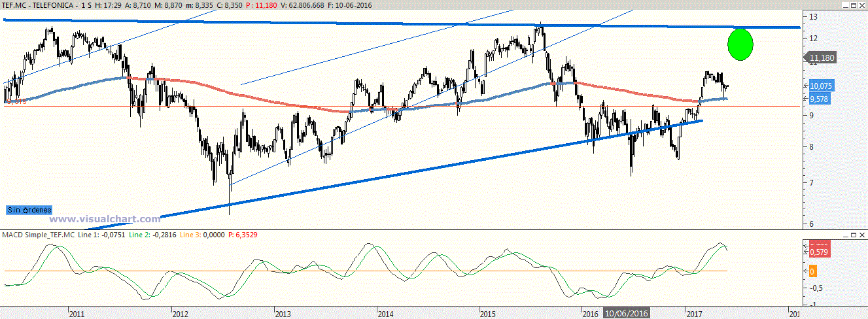Click the 2014 label on the time axis
This screenshot has width=868, height=319.
[x=386, y=314]
